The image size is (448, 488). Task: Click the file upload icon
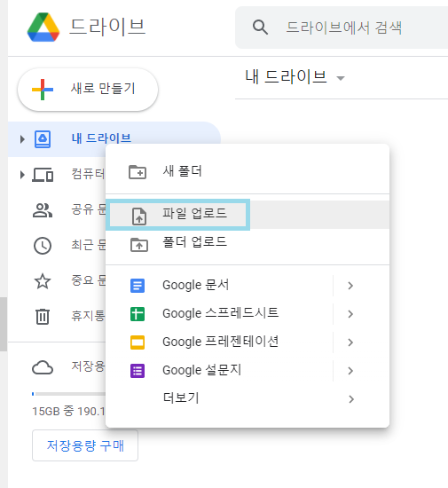pos(139,216)
